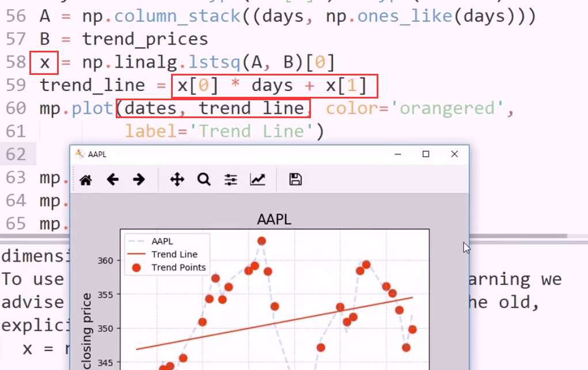This screenshot has height=370, width=588.
Task: Click 'lstsq' function on line 58
Action: click(x=214, y=63)
